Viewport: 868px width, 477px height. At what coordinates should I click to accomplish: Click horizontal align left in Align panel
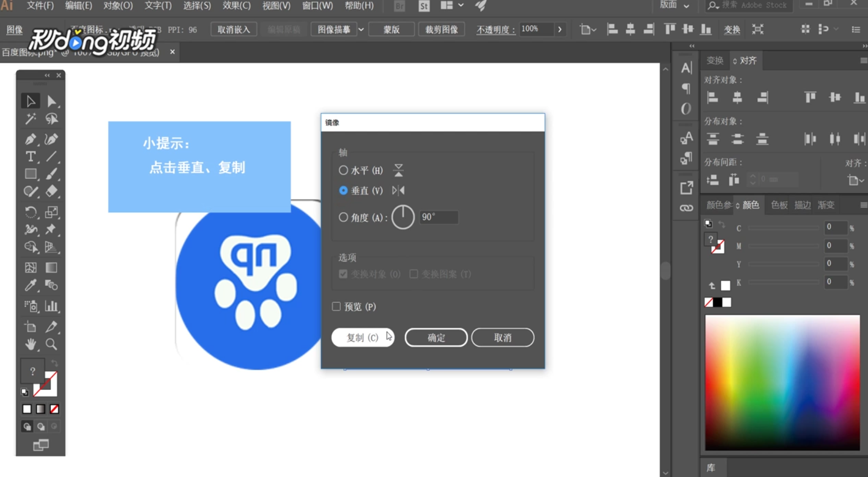point(713,98)
